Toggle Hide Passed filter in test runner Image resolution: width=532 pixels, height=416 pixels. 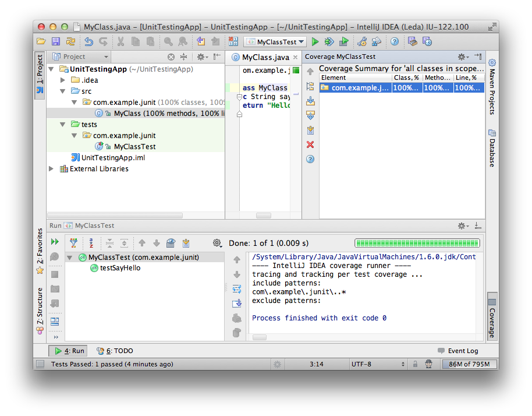point(73,243)
